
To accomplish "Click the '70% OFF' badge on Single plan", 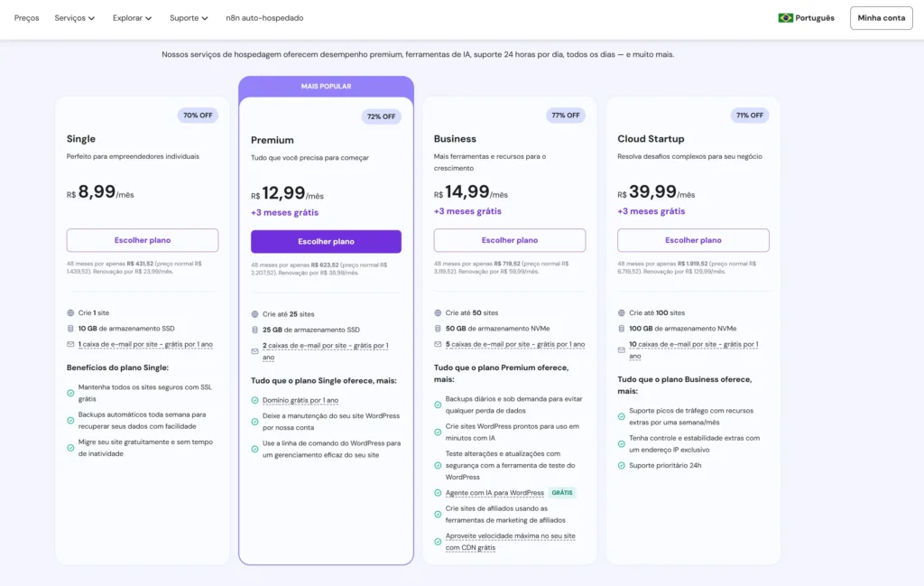I will tap(198, 116).
